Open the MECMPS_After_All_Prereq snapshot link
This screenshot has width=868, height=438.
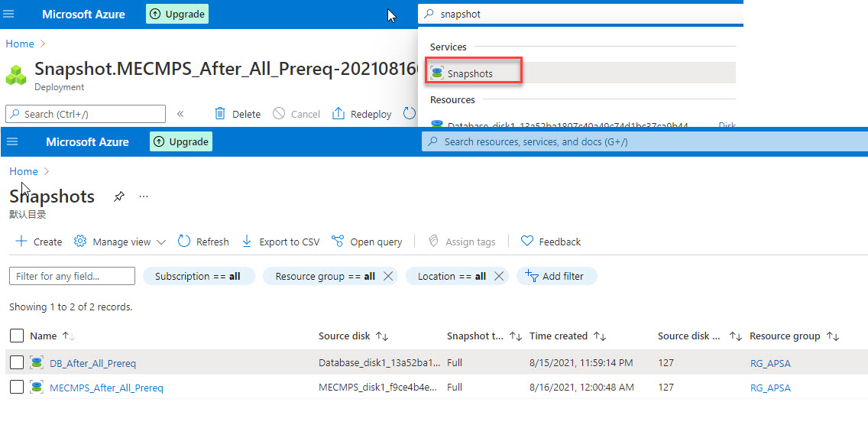point(106,388)
